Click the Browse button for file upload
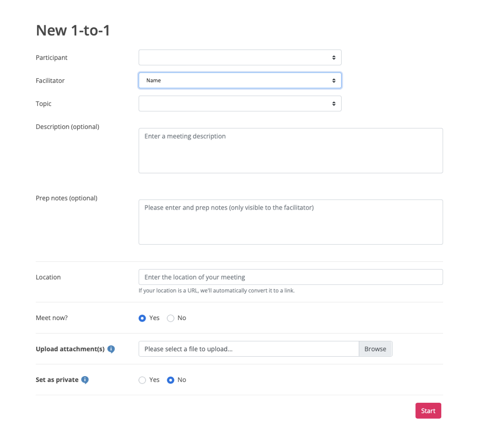The width and height of the screenshot is (504, 440). pos(375,349)
